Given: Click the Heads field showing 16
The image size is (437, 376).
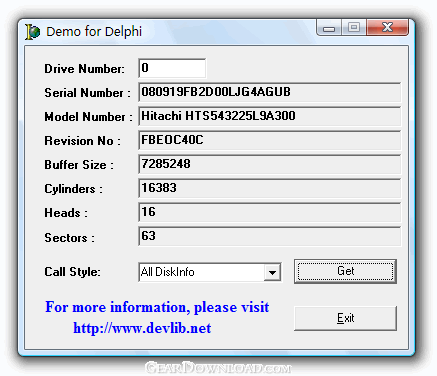Looking at the screenshot, I should [x=269, y=212].
